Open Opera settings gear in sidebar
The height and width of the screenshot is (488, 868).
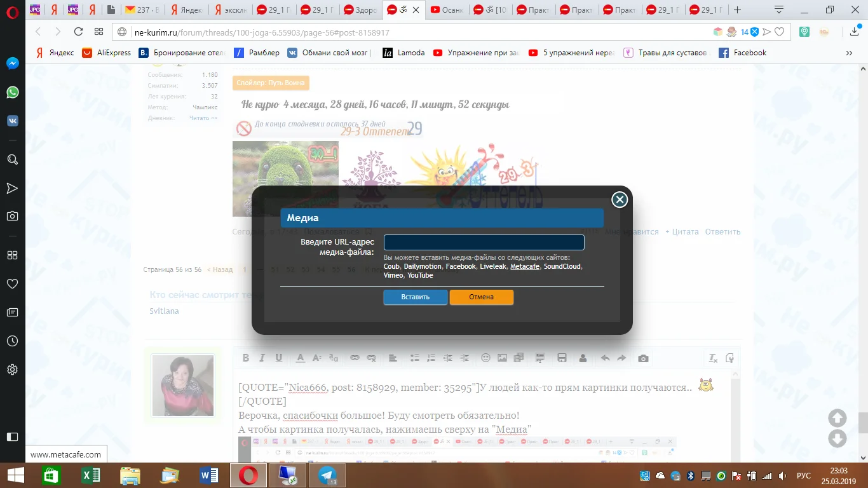[x=12, y=369]
